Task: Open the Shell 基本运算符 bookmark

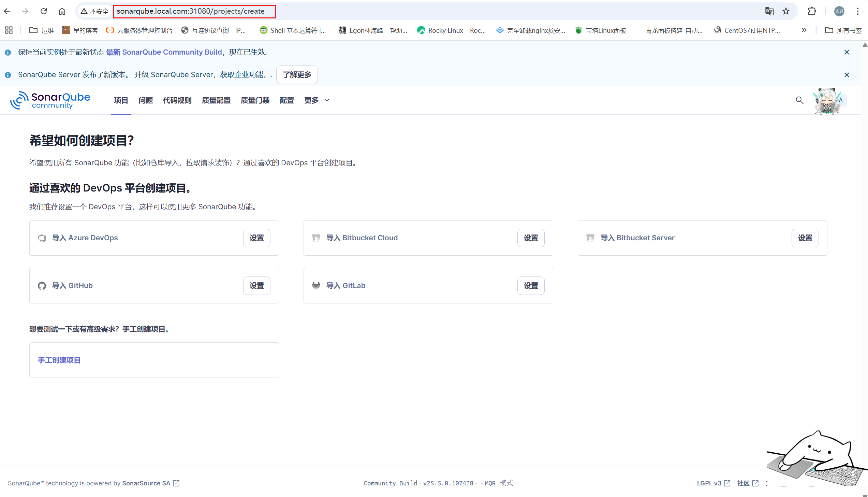Action: 293,30
